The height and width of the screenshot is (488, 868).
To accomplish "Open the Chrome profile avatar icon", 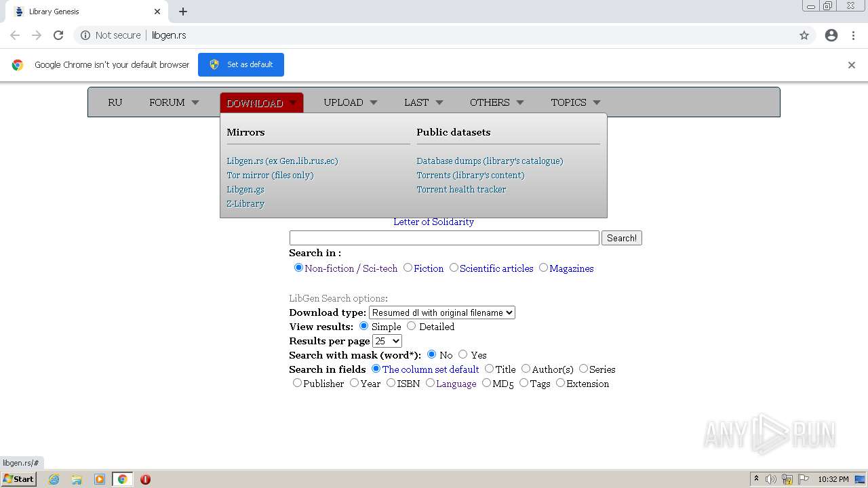I will (831, 35).
